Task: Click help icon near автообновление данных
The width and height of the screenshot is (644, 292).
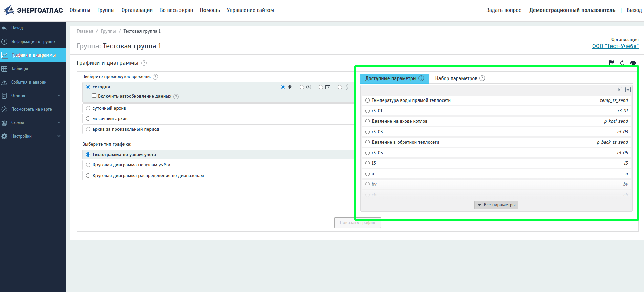Action: [176, 97]
